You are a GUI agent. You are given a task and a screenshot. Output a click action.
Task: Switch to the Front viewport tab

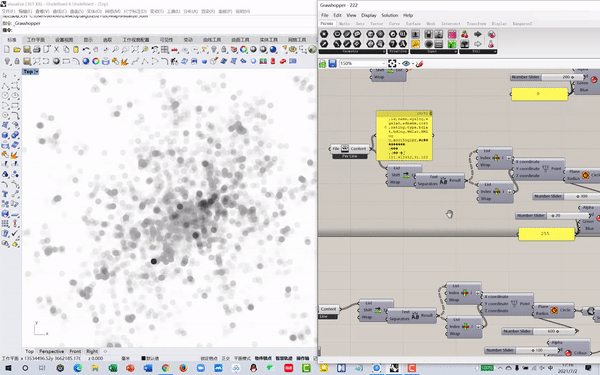pyautogui.click(x=75, y=351)
